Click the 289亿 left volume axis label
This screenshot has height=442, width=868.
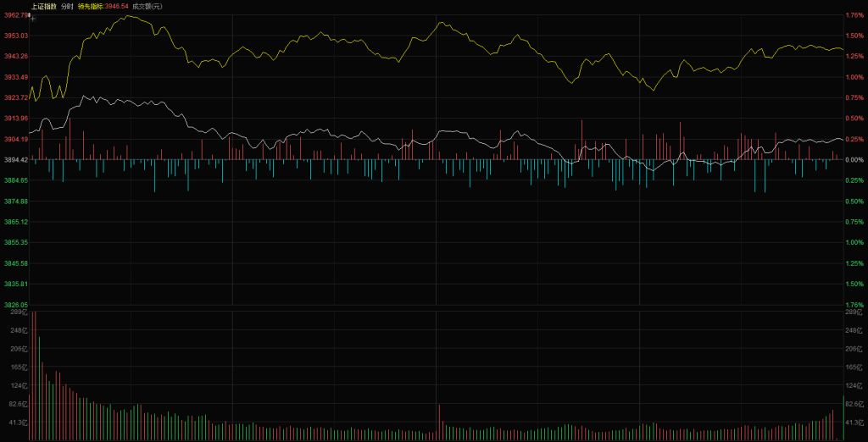click(19, 312)
